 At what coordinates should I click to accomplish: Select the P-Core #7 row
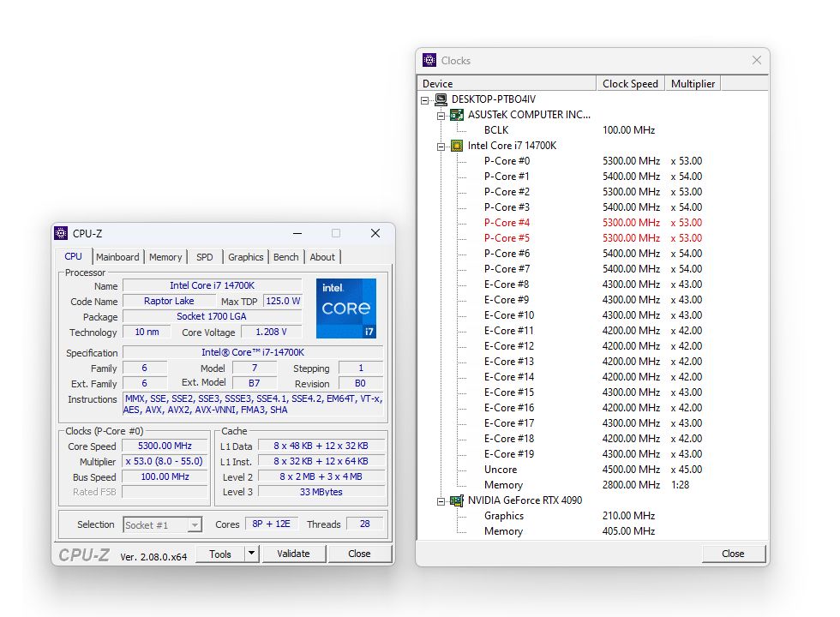pyautogui.click(x=592, y=269)
